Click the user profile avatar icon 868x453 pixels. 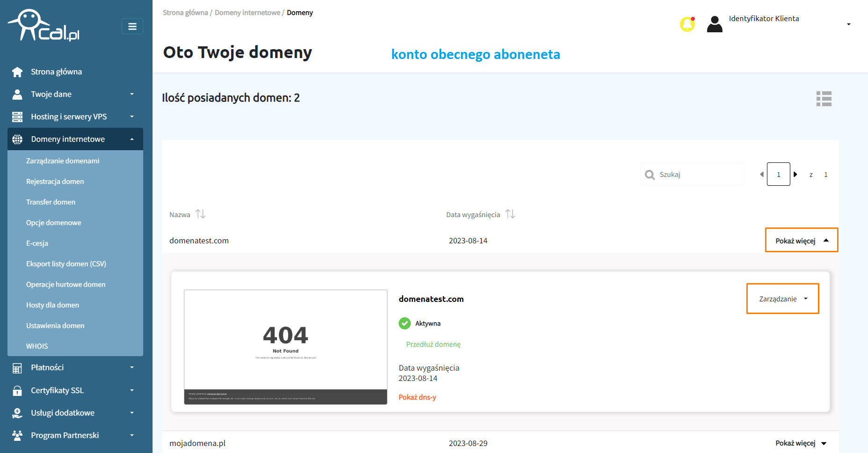[714, 24]
